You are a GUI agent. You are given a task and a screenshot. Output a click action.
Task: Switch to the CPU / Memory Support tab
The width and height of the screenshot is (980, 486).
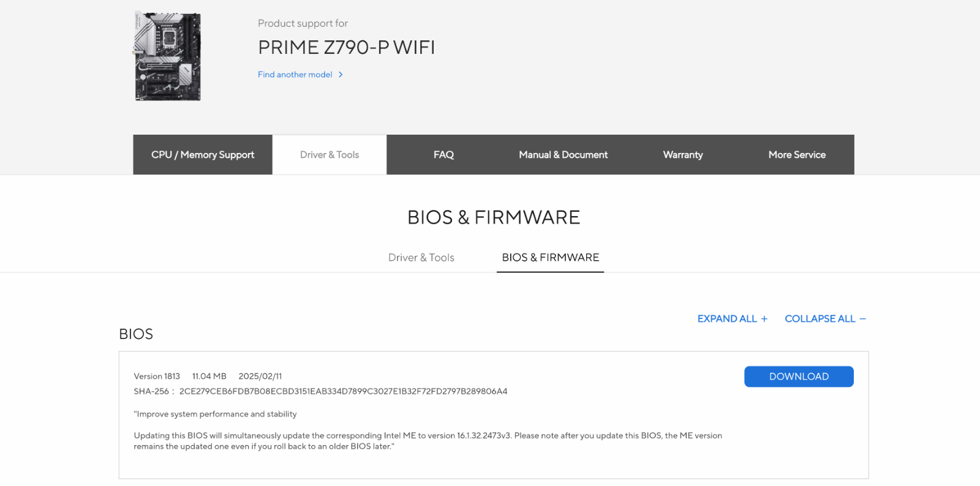(x=203, y=155)
